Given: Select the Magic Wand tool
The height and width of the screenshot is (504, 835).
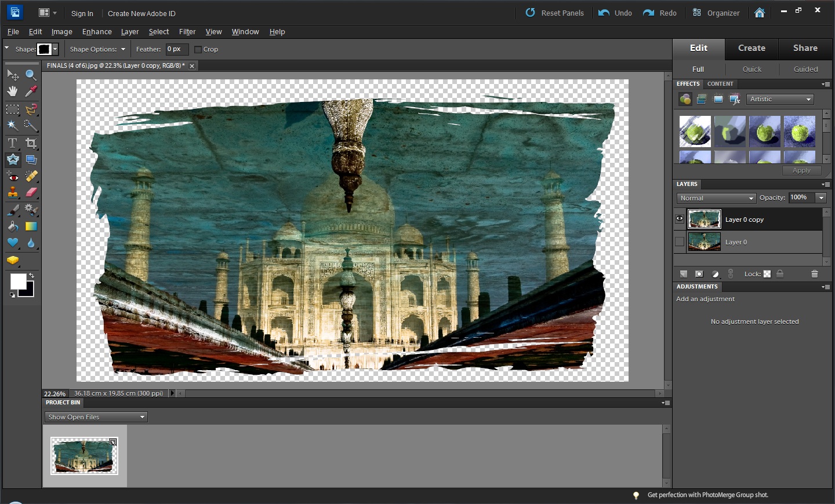Looking at the screenshot, I should (13, 125).
